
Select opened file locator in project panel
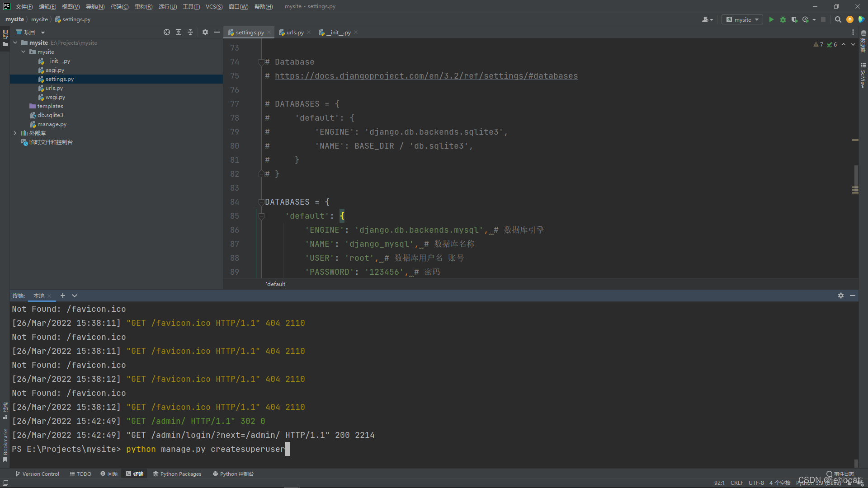pos(167,32)
